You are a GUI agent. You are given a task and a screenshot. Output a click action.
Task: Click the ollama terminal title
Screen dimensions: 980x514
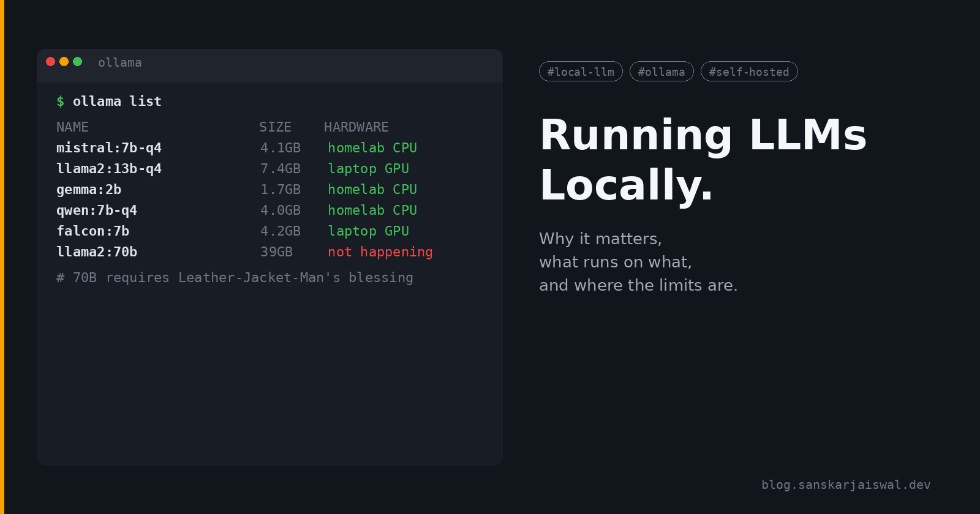(119, 62)
